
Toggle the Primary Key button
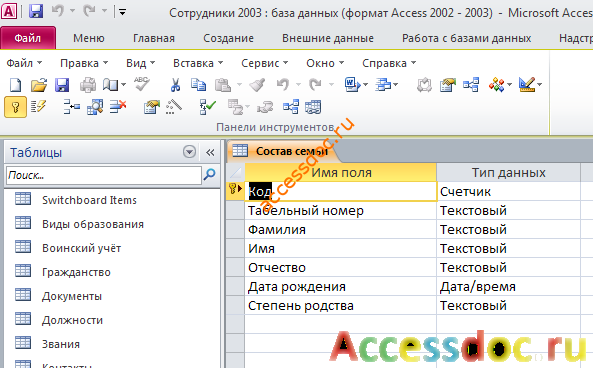(x=16, y=107)
